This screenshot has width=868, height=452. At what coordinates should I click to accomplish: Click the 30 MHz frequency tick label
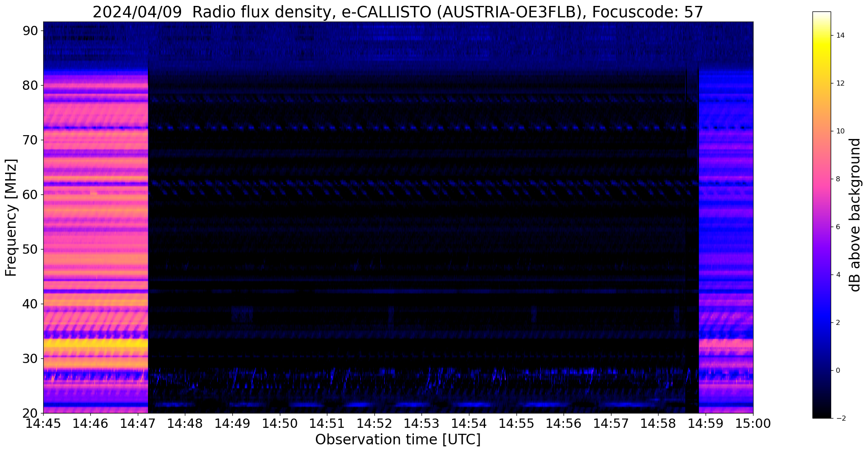tap(30, 358)
